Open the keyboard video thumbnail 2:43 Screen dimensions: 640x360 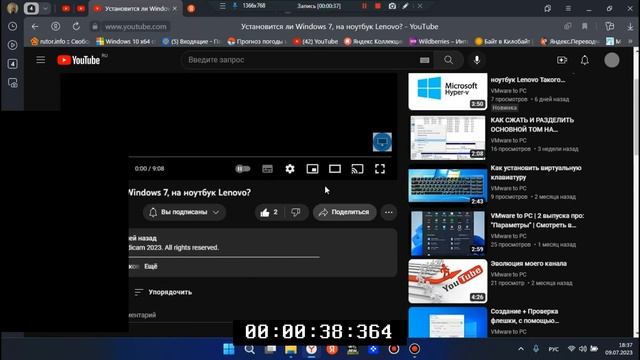coord(448,186)
